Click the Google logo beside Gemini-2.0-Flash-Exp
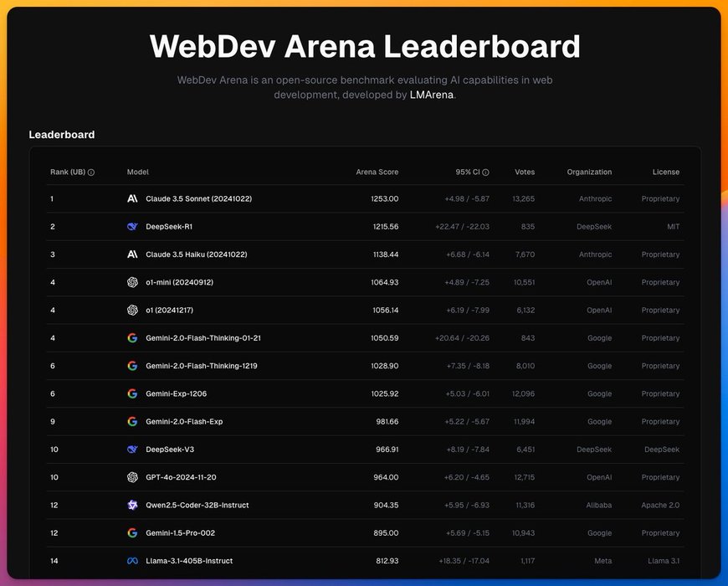728x586 pixels. click(132, 422)
